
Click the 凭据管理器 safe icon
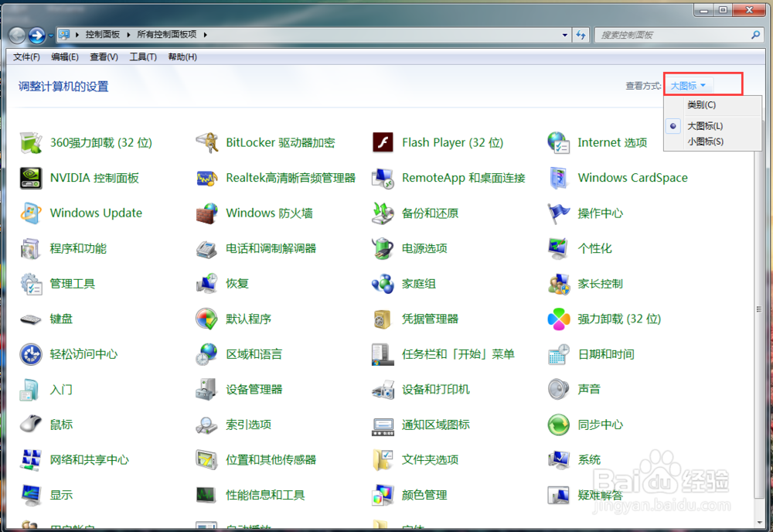pyautogui.click(x=383, y=319)
